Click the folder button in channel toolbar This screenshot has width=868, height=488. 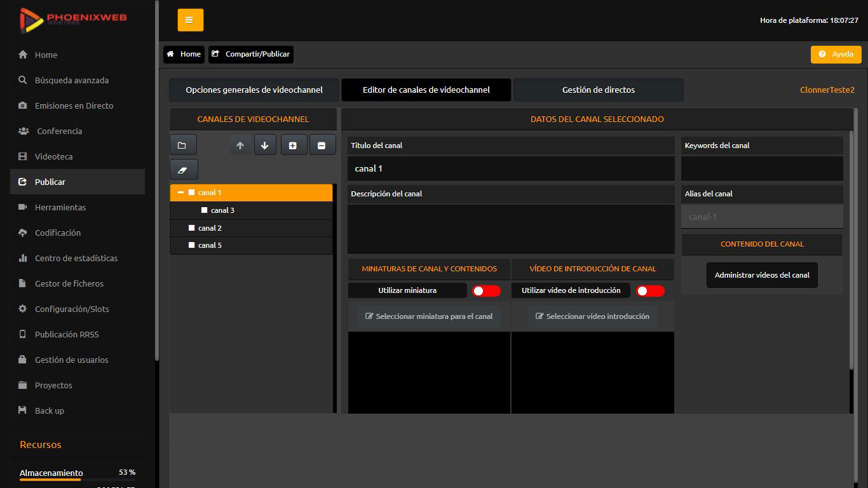tap(183, 145)
